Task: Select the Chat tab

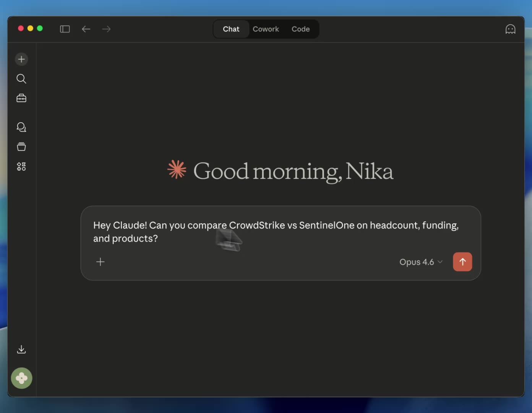Action: [231, 29]
